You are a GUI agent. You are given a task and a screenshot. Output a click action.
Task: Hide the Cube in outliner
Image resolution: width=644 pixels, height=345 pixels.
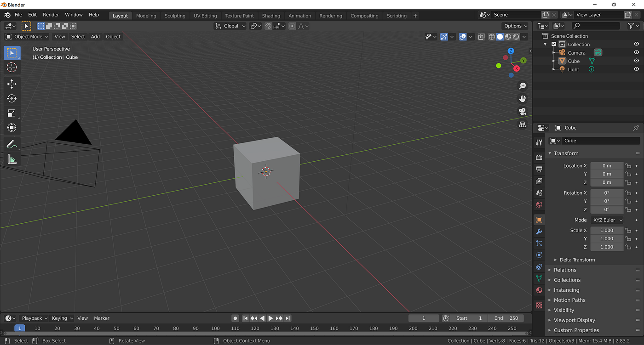point(637,61)
